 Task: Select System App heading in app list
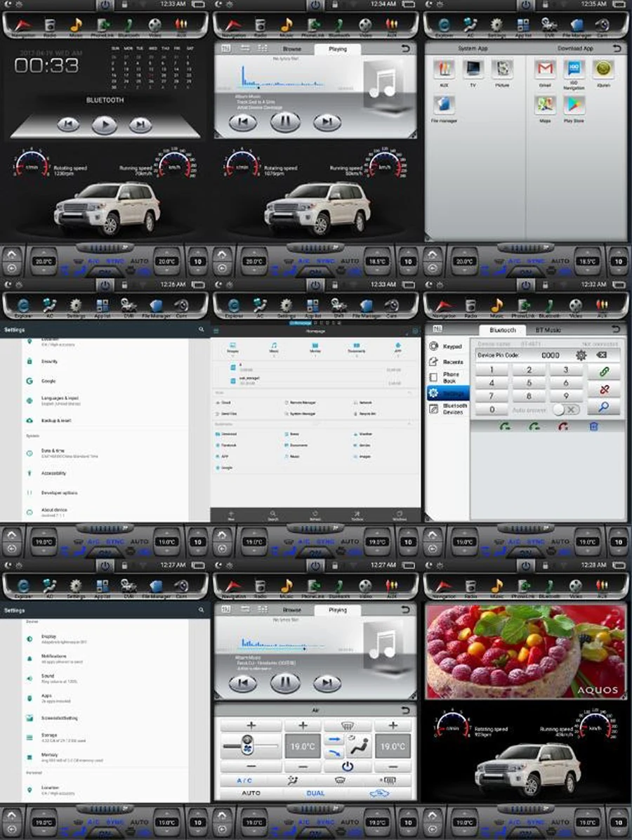pyautogui.click(x=473, y=48)
